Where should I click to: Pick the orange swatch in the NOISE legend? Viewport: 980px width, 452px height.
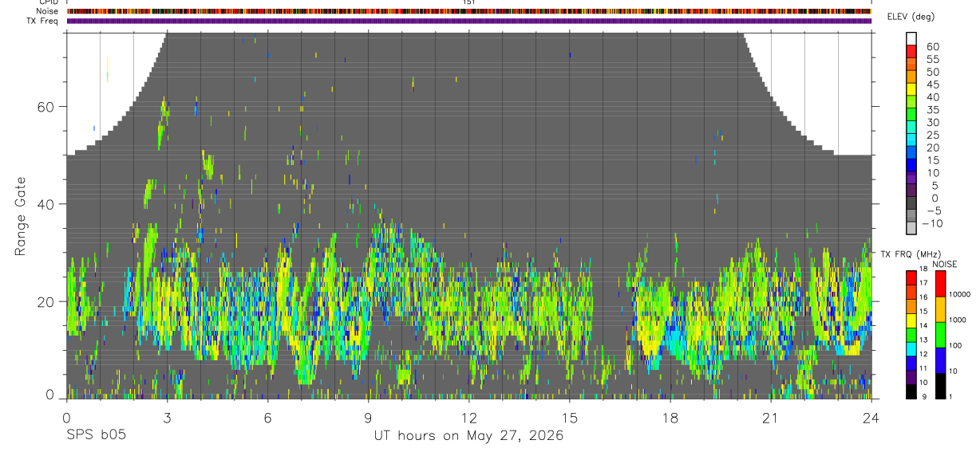pos(941,309)
